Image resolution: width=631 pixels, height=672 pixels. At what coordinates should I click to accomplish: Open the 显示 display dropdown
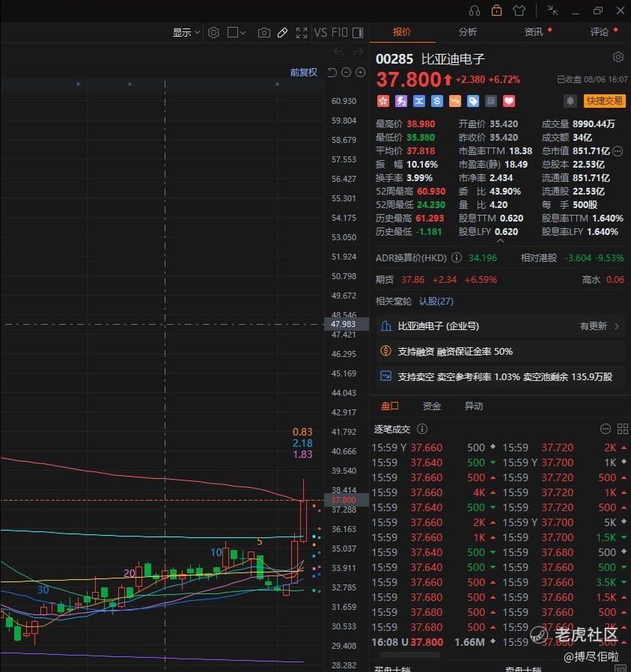[x=186, y=33]
